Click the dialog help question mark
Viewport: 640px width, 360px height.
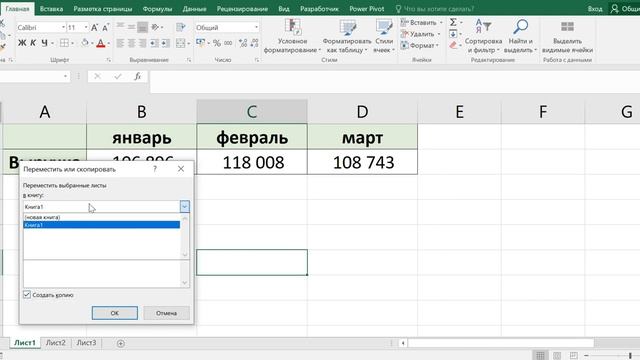point(155,169)
